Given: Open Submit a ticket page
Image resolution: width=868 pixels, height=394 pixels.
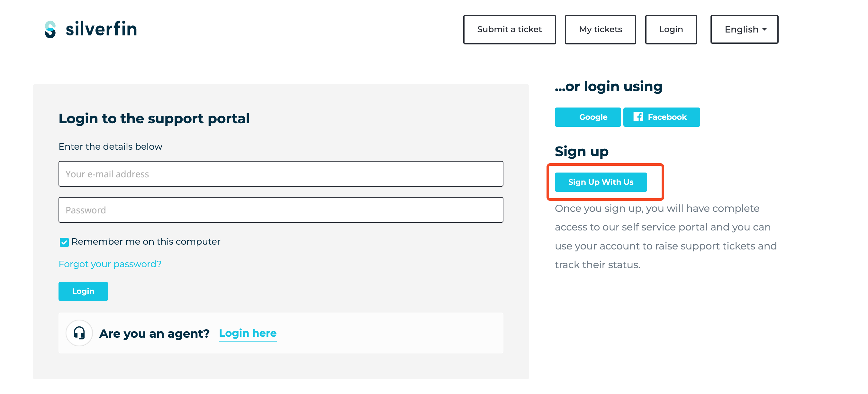Looking at the screenshot, I should (x=509, y=29).
